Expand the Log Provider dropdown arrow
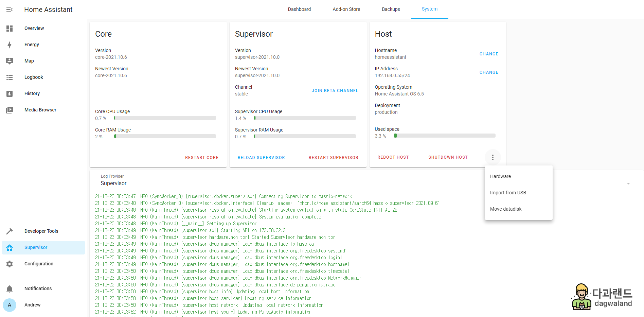644x317 pixels. pos(628,183)
